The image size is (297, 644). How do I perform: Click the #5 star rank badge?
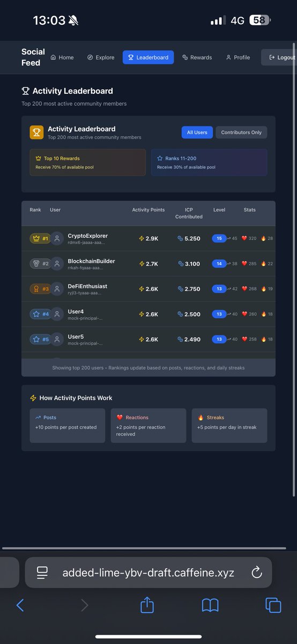(40, 339)
